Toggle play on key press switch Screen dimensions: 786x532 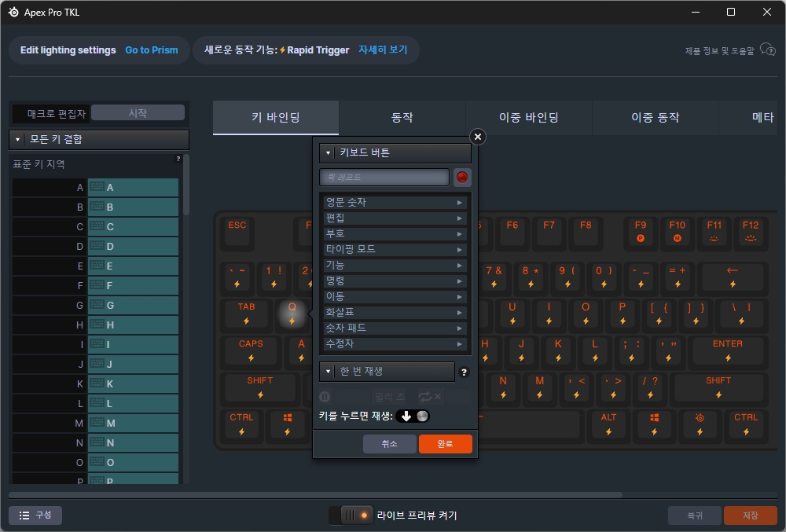[x=413, y=416]
